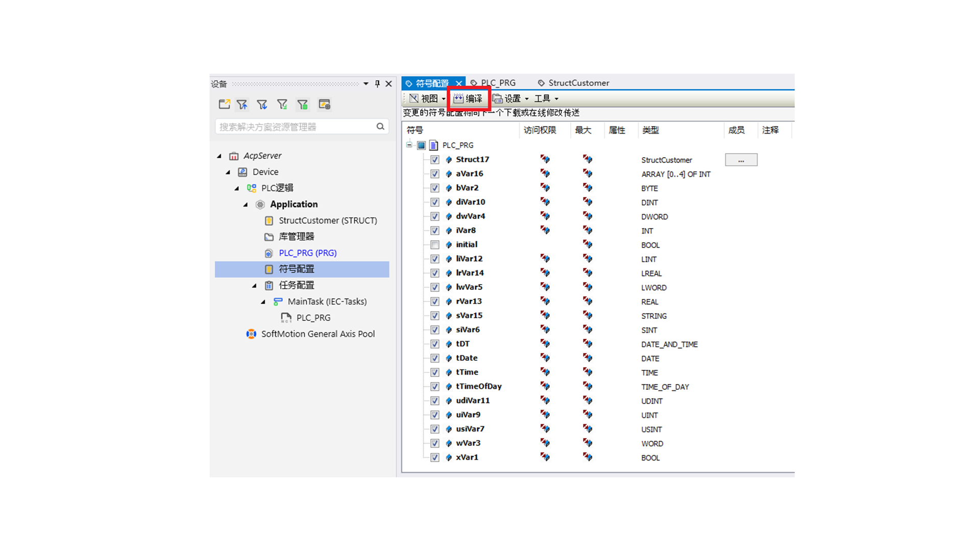Click the variable icon beside tTimeOfDay

(449, 387)
